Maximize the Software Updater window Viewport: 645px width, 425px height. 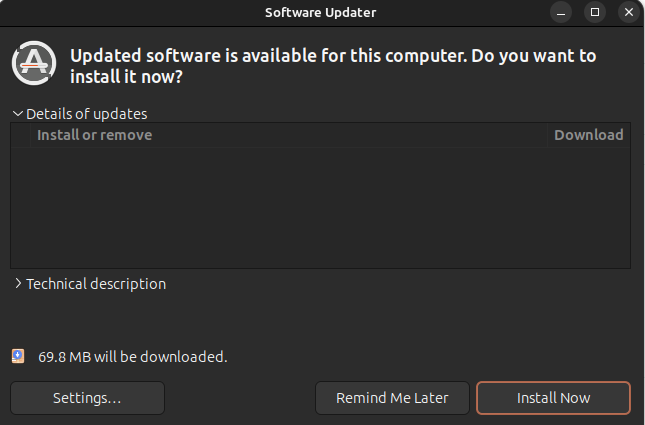coord(595,12)
